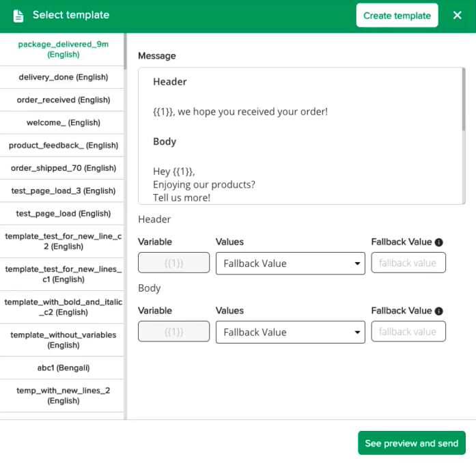Viewport: 476px width, 463px height.
Task: Click the Body fallback value input field
Action: pyautogui.click(x=408, y=332)
